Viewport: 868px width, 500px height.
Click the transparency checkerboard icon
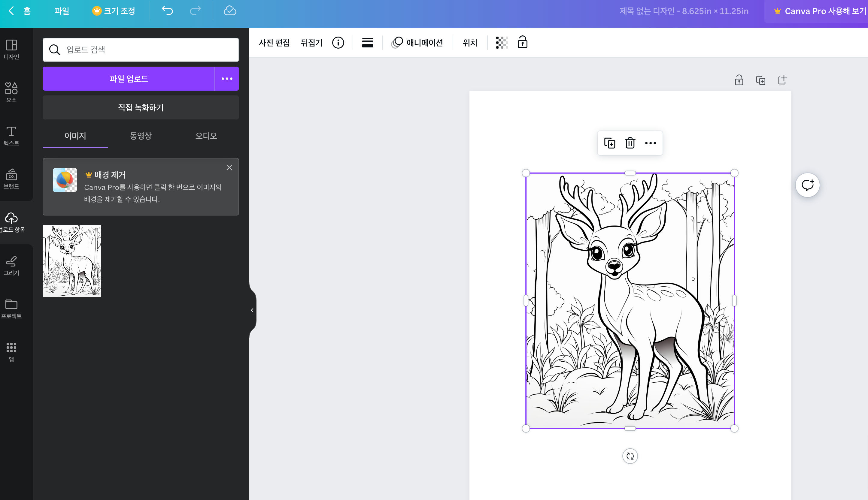coord(502,43)
